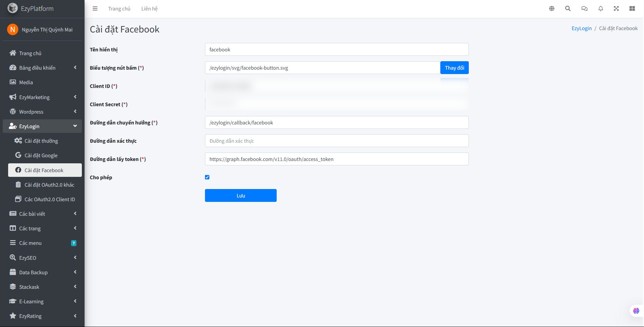Open Cài đặt Google settings page
The height and width of the screenshot is (327, 644).
[x=45, y=155]
